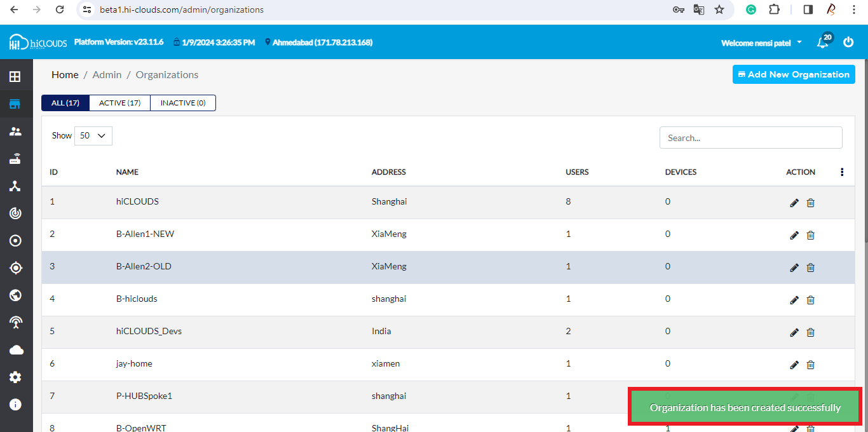
Task: Select the hiCLOUDS_Devs name cell
Action: [x=149, y=331]
